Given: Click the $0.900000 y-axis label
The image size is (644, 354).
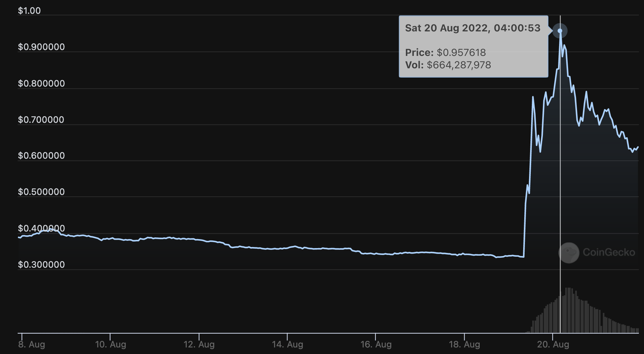Looking at the screenshot, I should point(41,47).
